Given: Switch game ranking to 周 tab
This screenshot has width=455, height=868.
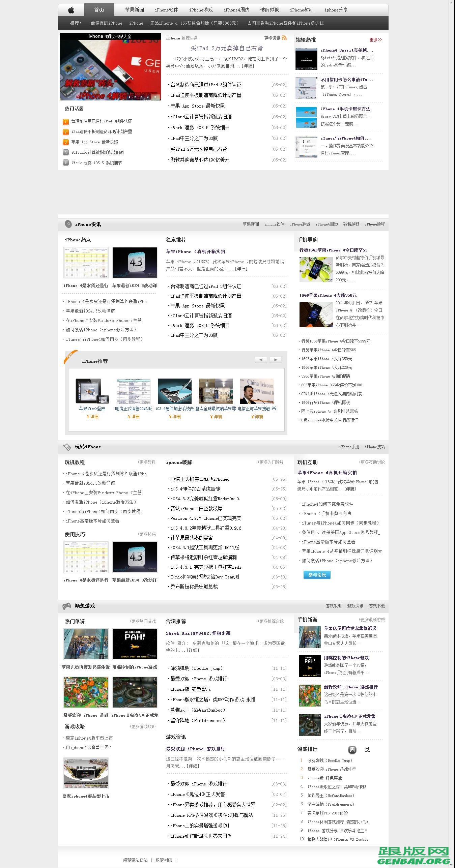Looking at the screenshot, I should 352,749.
